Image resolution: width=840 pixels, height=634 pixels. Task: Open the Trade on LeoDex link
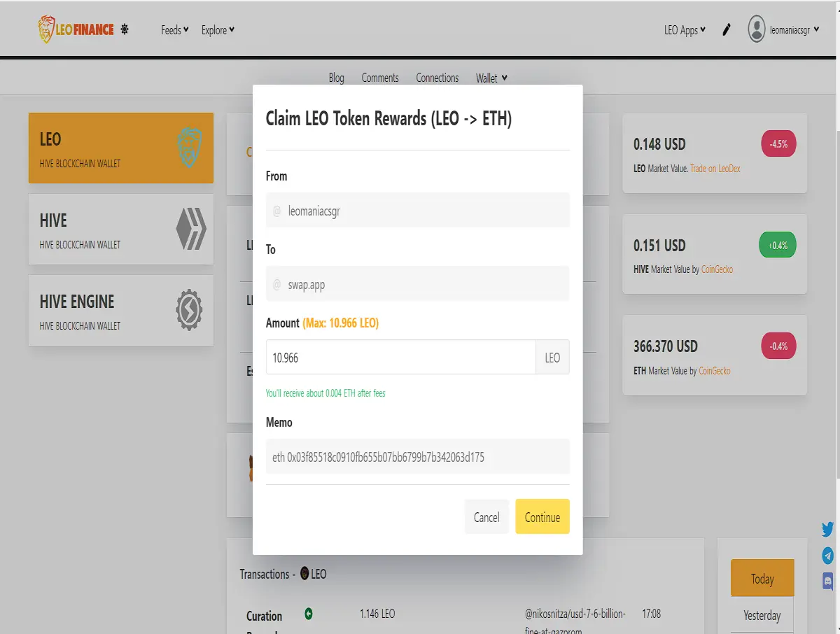pos(715,169)
